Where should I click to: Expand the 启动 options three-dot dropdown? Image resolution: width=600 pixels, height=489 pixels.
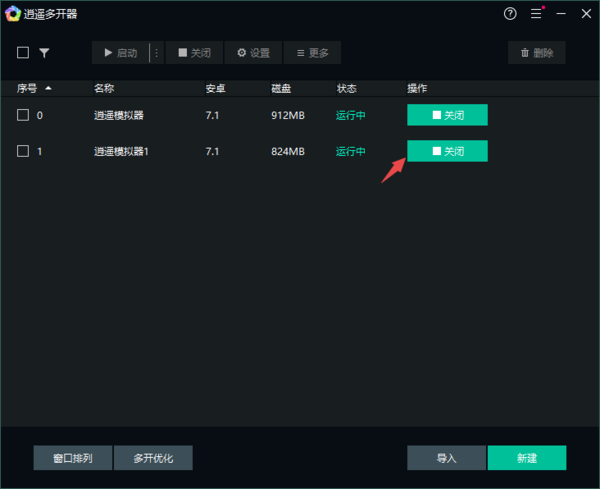(156, 53)
